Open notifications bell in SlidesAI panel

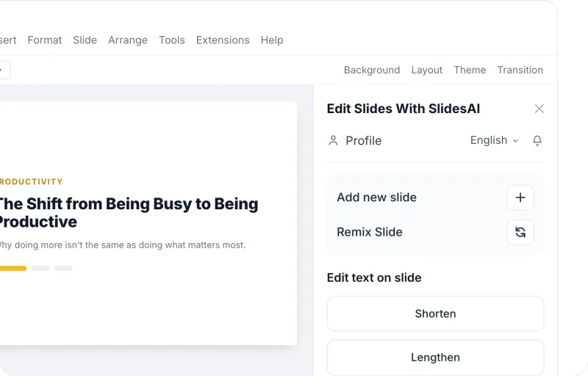pos(537,140)
